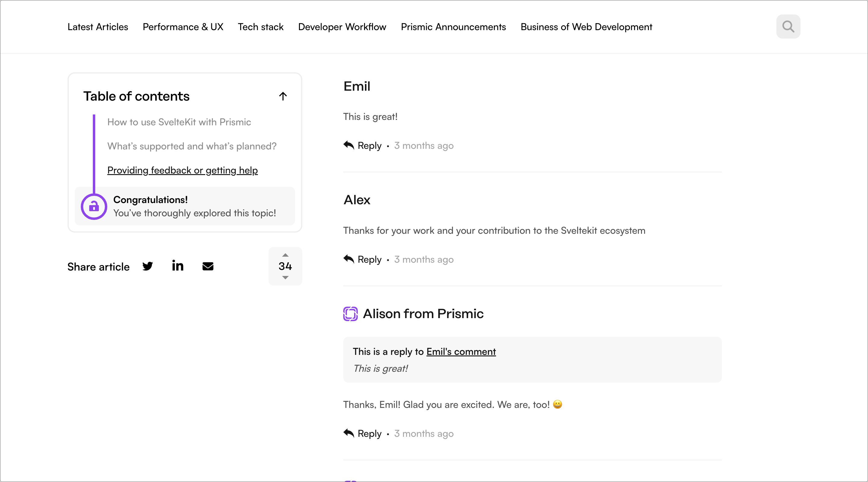Screen dimensions: 868x482
Task: Select Developer Workflow in navigation
Action: point(342,27)
